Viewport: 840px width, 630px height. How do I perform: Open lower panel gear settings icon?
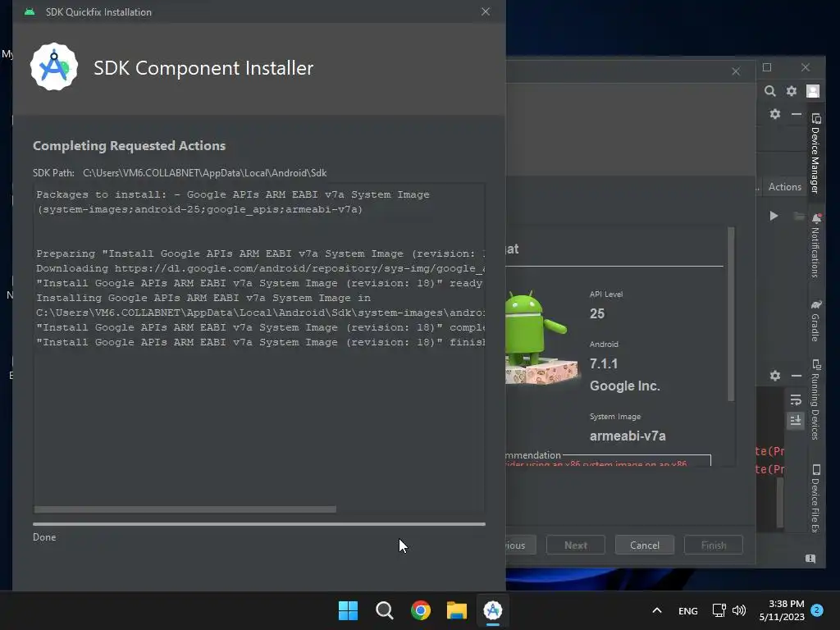[774, 376]
